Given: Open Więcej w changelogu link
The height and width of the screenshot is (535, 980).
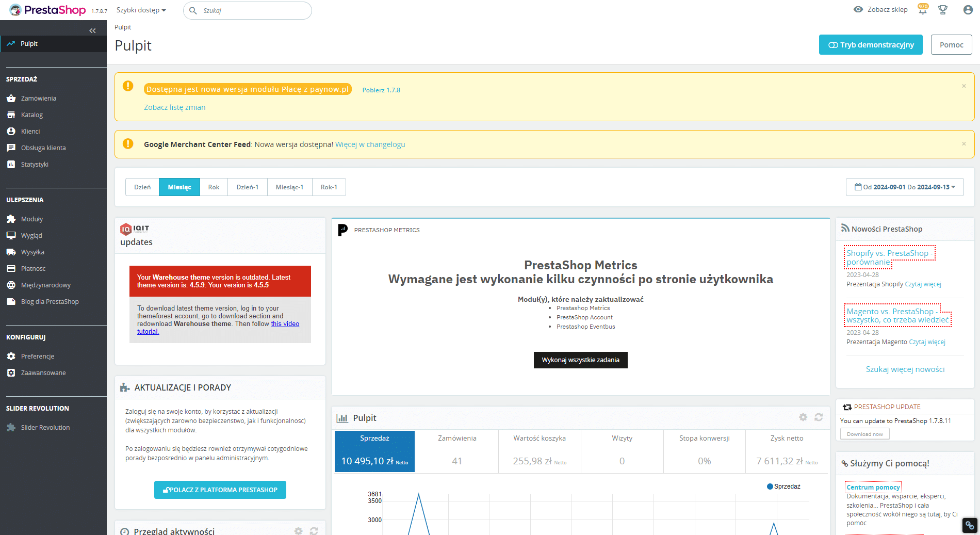Looking at the screenshot, I should pos(370,144).
